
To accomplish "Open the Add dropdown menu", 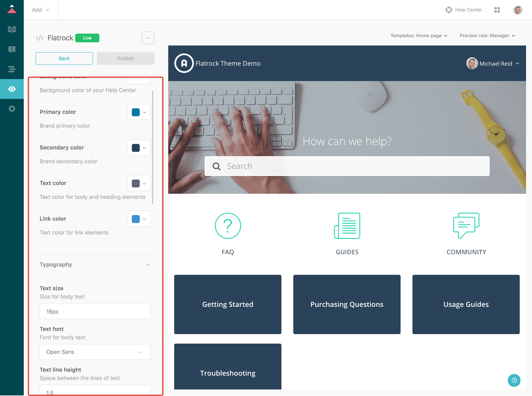I will click(x=41, y=10).
